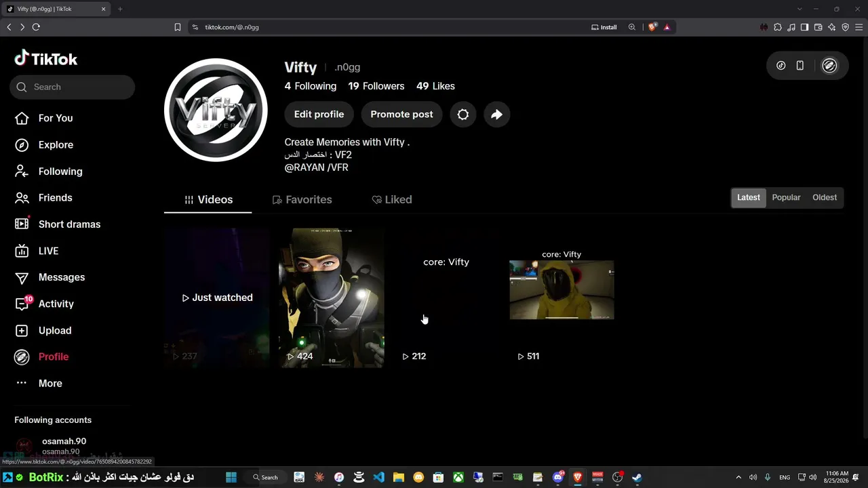The image size is (868, 488).
Task: Click the Install app button
Action: pos(604,27)
